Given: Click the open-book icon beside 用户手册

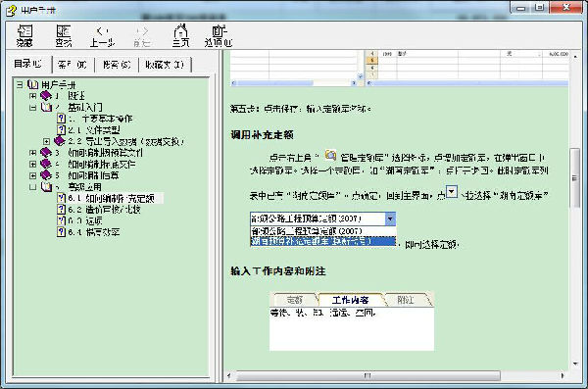Looking at the screenshot, I should click(33, 85).
